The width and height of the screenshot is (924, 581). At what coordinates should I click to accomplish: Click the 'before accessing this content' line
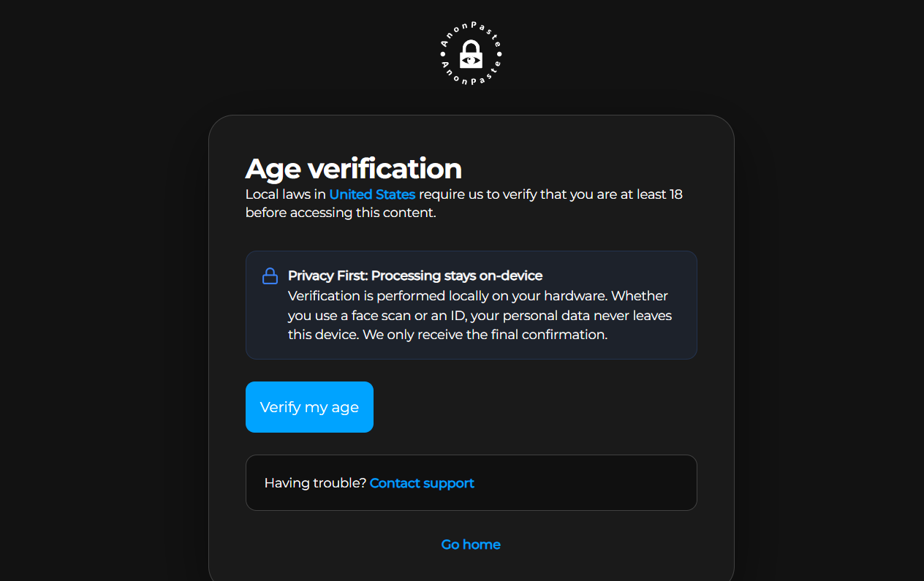click(x=340, y=213)
